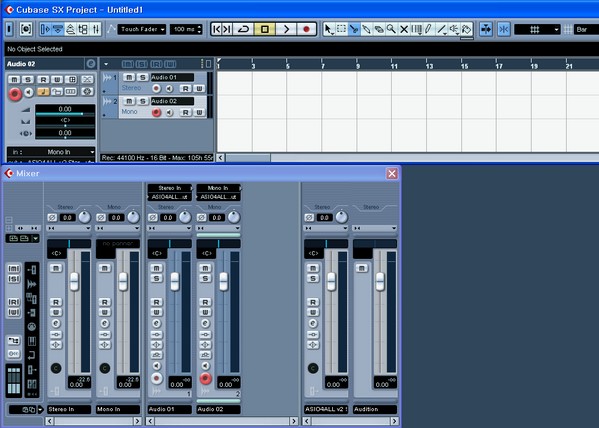Toggle monitor on Audio 02 mixer channel
This screenshot has width=599, height=428.
(x=205, y=366)
